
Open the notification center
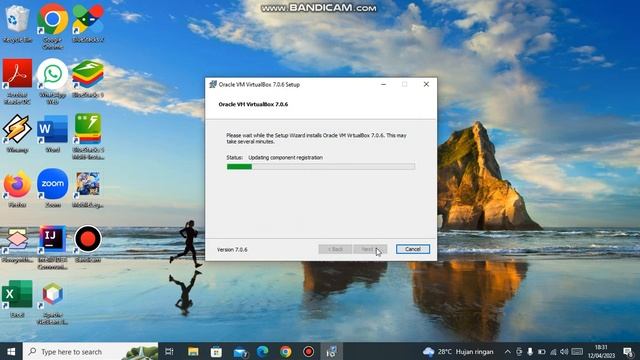click(629, 351)
